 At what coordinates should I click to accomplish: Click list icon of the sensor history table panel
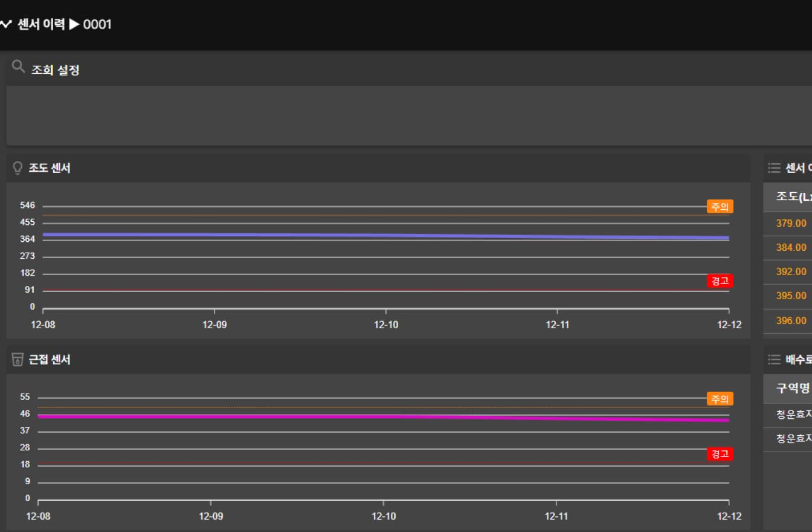click(774, 168)
